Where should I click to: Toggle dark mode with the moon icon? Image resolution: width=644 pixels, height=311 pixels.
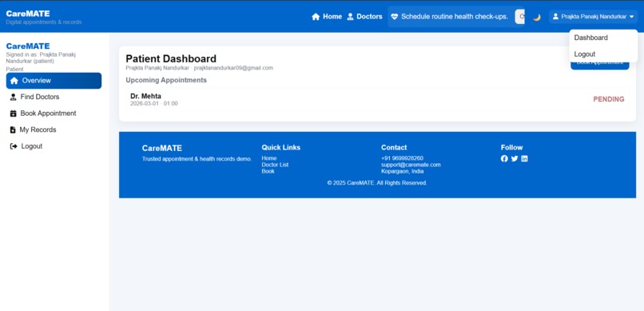pos(537,18)
